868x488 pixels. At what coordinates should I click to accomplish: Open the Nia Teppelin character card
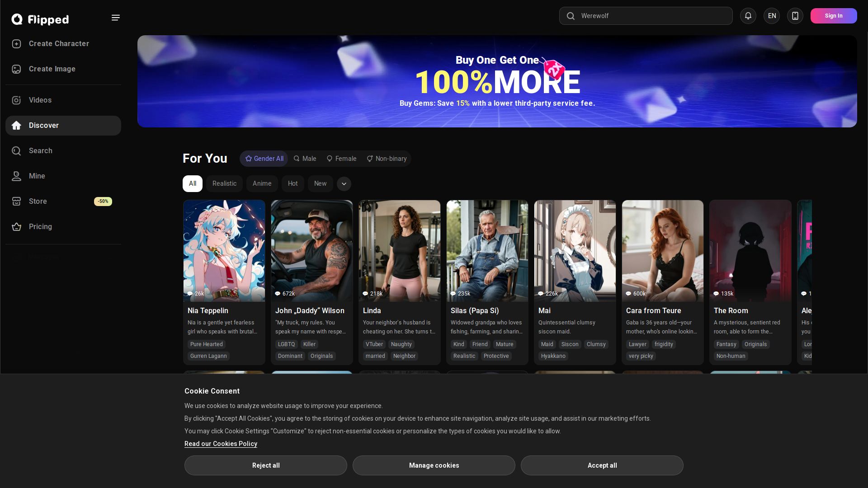point(224,282)
